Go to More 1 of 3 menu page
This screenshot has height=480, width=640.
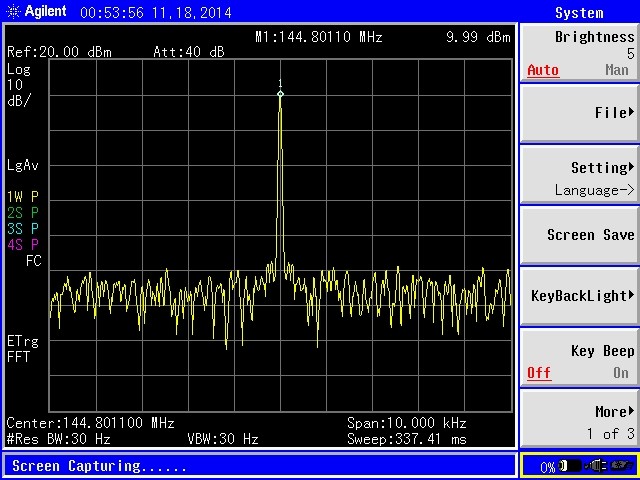point(579,420)
